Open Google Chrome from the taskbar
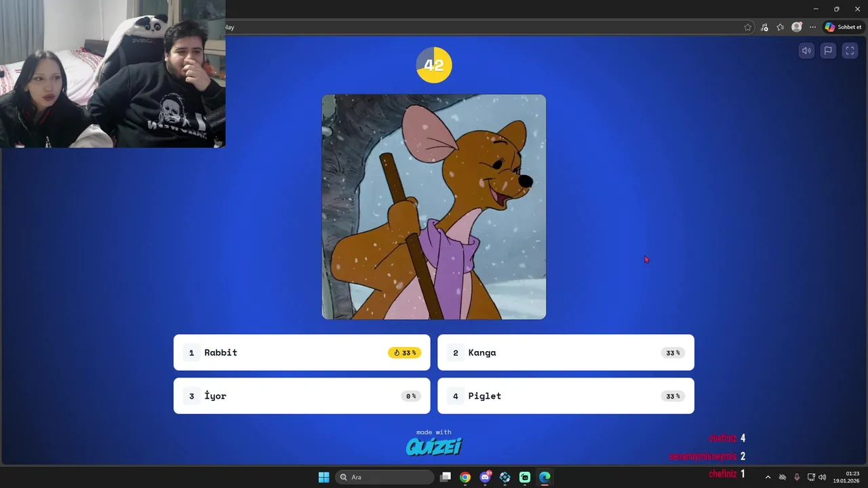Image resolution: width=868 pixels, height=488 pixels. pos(465,477)
